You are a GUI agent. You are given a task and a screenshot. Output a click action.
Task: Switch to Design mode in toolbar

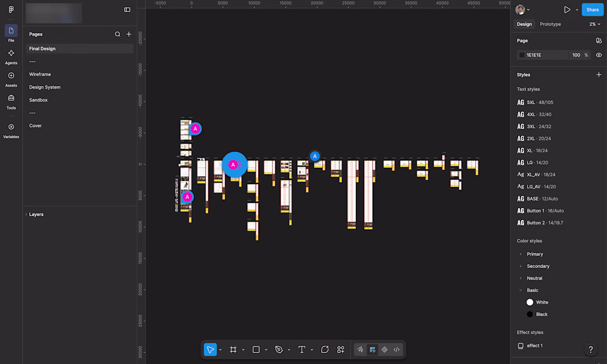372,350
